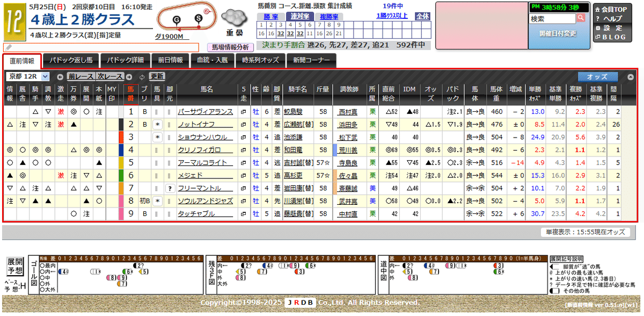Click the 会員TOP home icon
This screenshot has height=316, width=644.
(598, 9)
